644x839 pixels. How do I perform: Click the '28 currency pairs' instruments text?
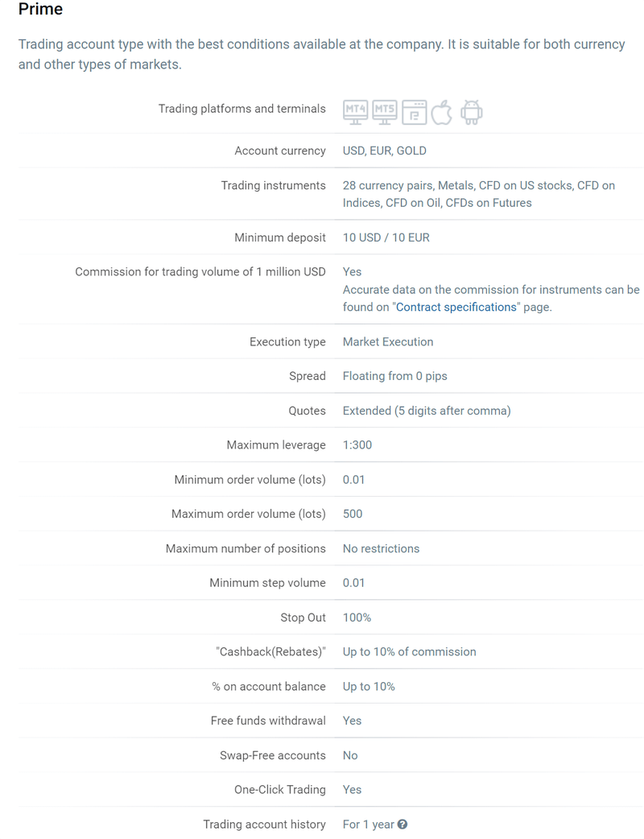click(387, 185)
